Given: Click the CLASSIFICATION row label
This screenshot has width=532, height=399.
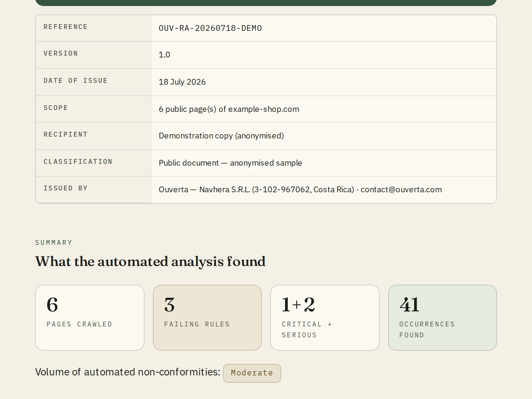Looking at the screenshot, I should (x=78, y=162).
